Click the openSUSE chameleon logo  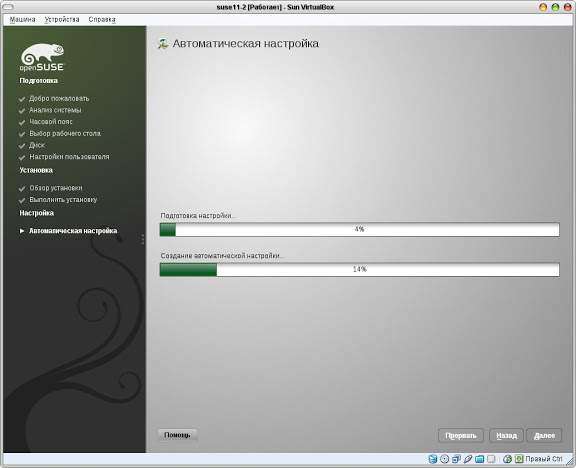click(42, 57)
